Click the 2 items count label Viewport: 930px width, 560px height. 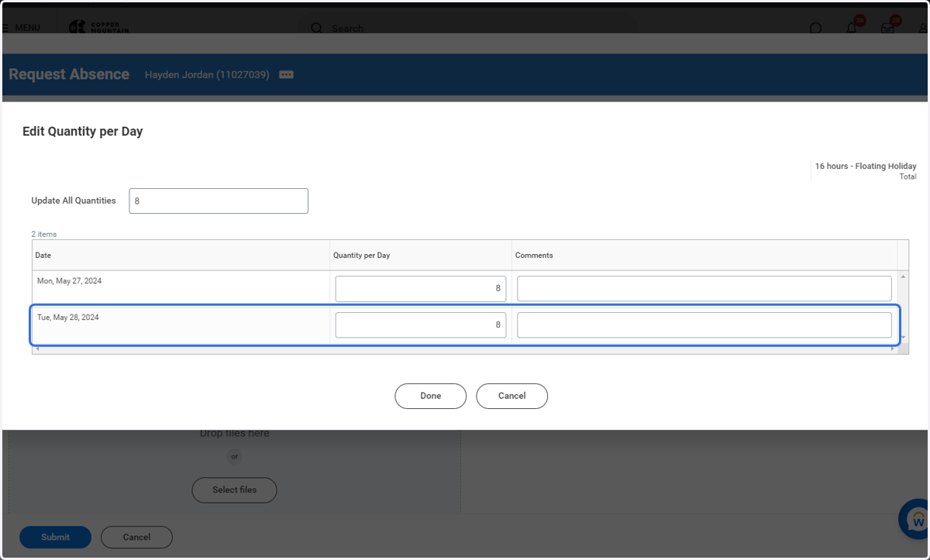pos(44,234)
